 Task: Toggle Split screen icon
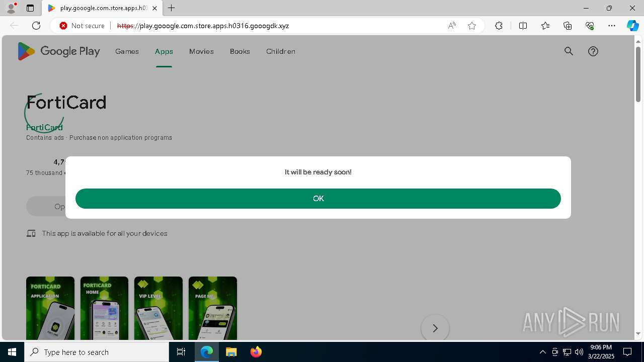(523, 26)
